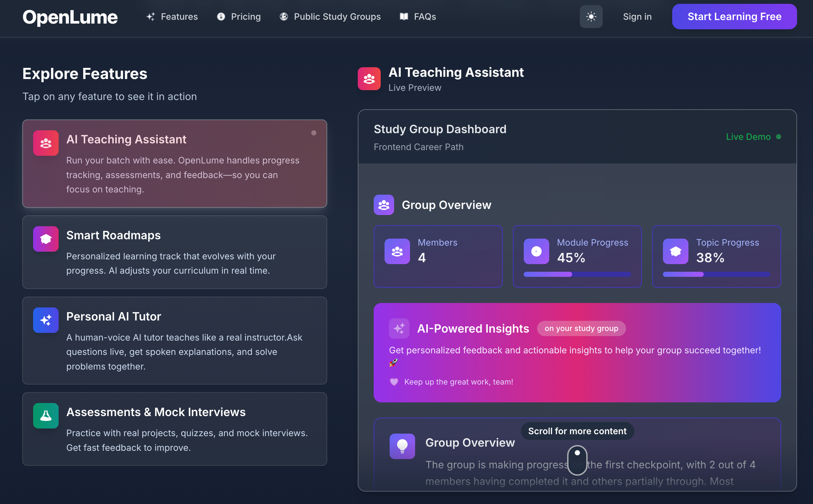Click the AI-Powered Insights sparkle icon
The image size is (813, 504).
point(399,329)
